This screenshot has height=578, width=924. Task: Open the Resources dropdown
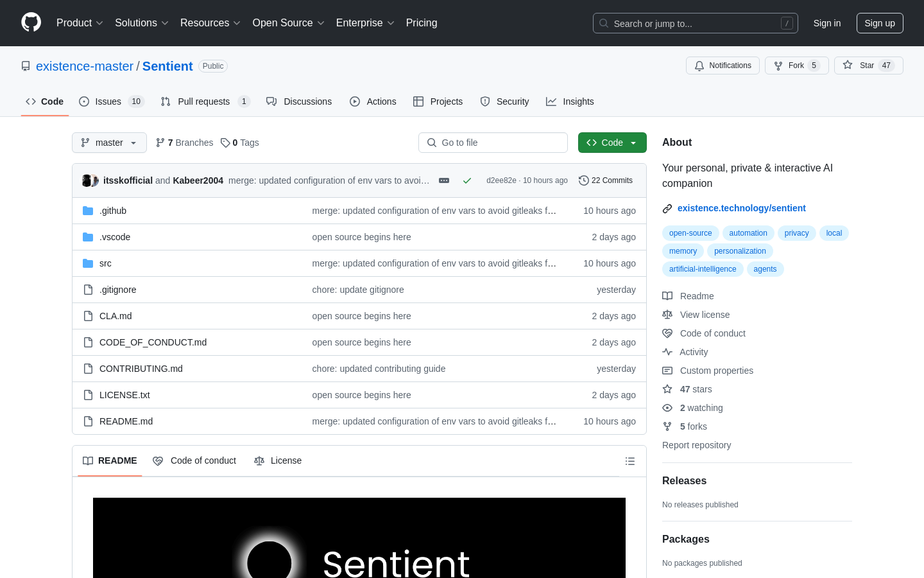[x=210, y=23]
